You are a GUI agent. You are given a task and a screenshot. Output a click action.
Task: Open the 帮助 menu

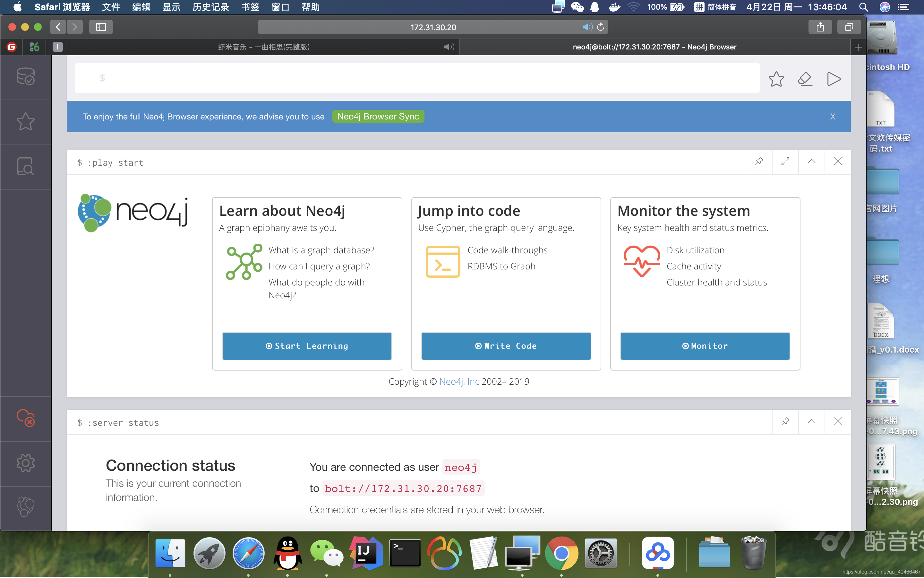coord(311,7)
